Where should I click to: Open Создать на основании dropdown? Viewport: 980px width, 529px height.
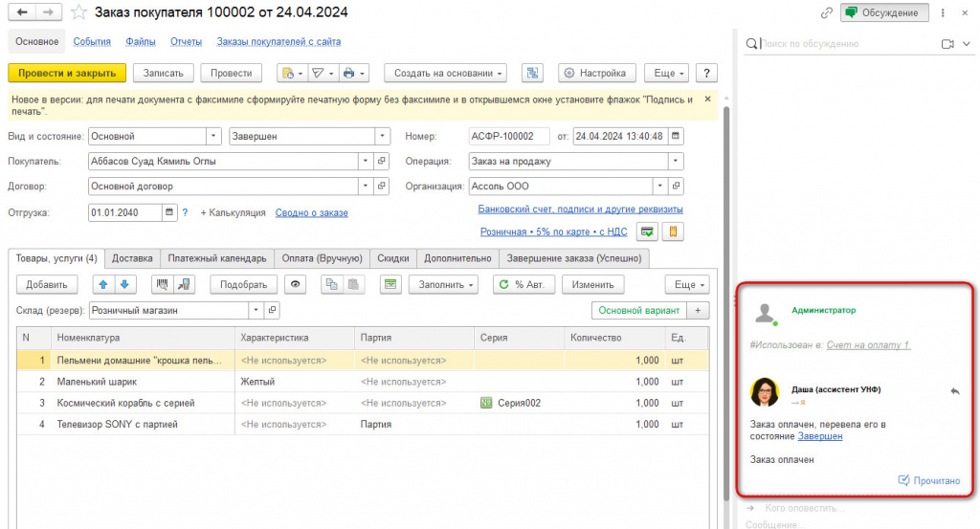446,73
